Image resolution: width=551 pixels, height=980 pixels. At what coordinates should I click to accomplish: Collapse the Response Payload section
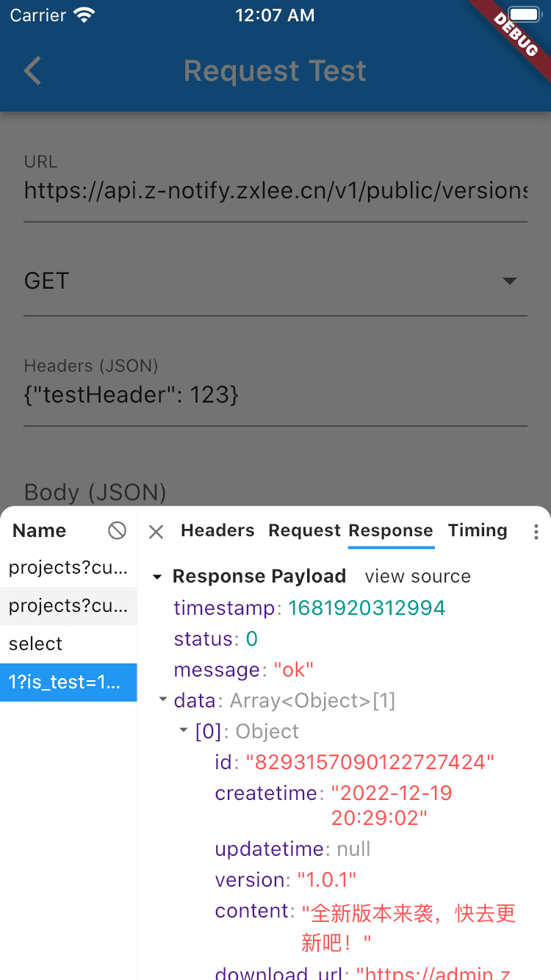click(156, 577)
